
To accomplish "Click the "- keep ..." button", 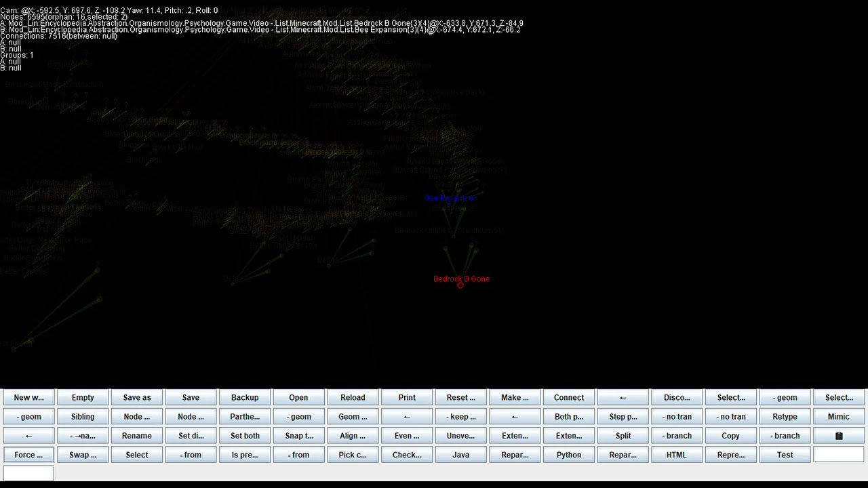I will click(x=461, y=417).
